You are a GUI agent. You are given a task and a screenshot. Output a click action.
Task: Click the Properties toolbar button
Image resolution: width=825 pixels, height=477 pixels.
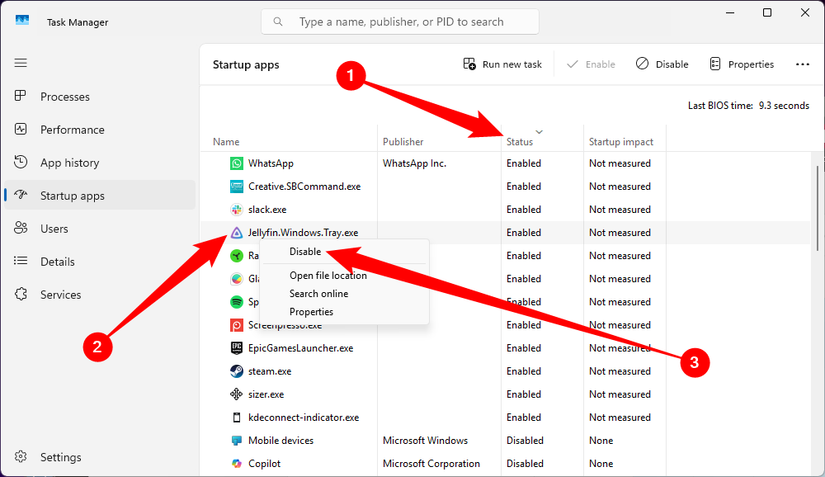(741, 64)
